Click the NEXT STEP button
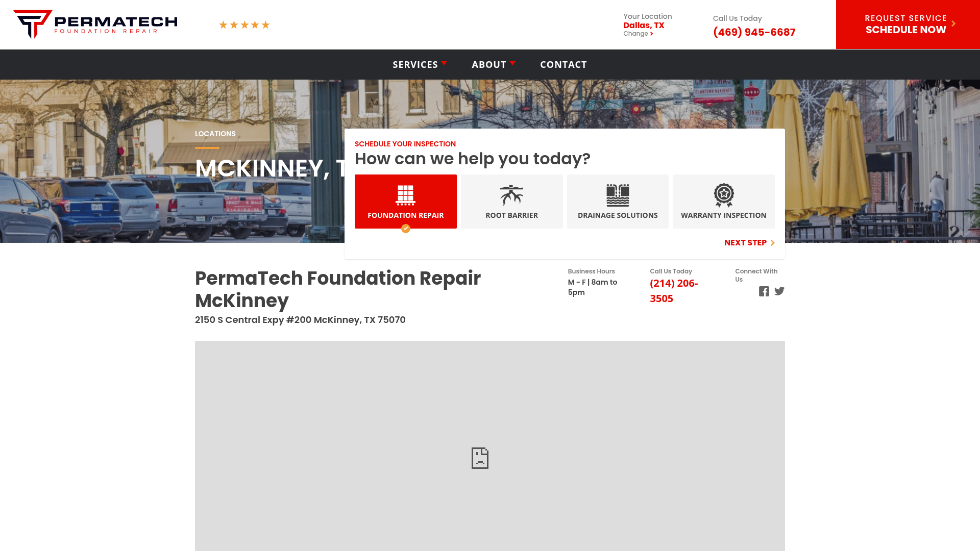This screenshot has height=551, width=980. (x=746, y=242)
